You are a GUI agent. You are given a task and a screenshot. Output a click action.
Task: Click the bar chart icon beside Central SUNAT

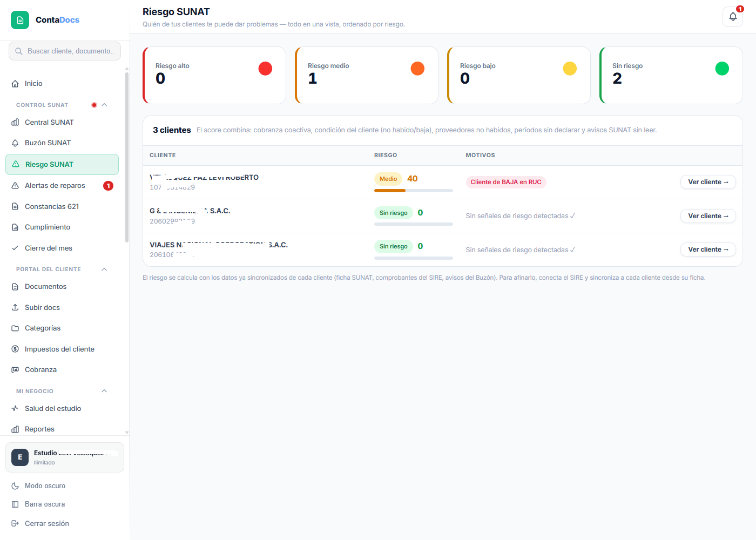(x=15, y=123)
